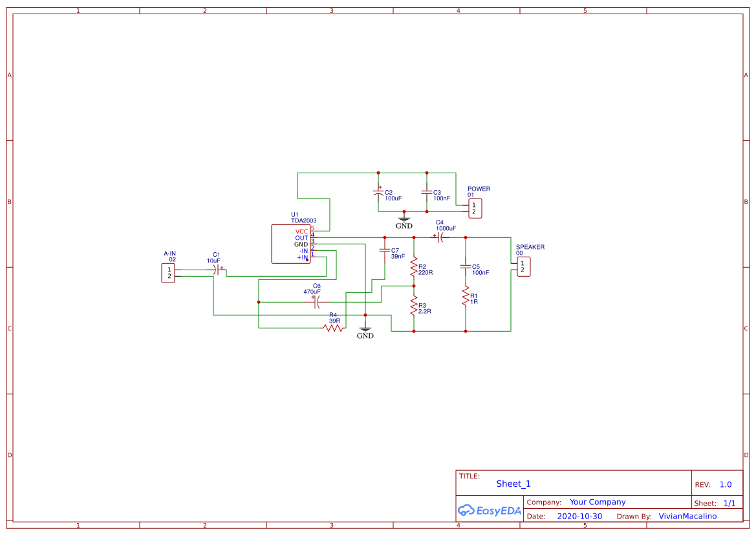This screenshot has width=756, height=536.
Task: Select the U1 designator label
Action: click(295, 215)
